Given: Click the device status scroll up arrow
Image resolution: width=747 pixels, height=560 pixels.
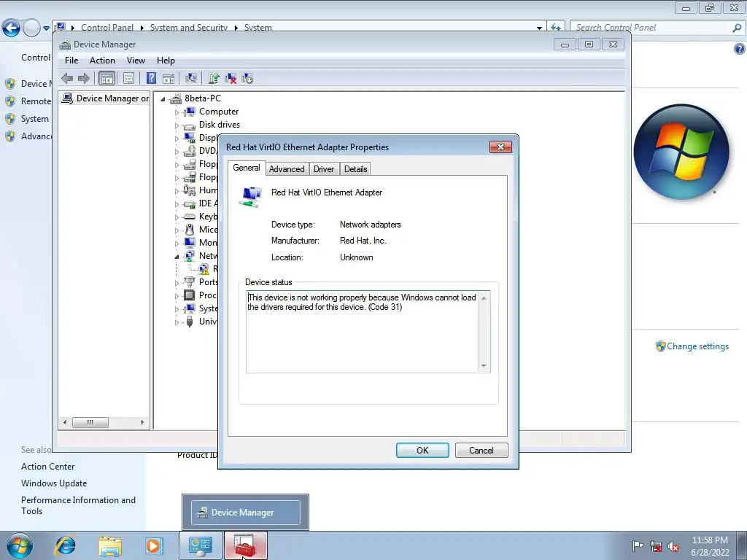Looking at the screenshot, I should pyautogui.click(x=484, y=298).
